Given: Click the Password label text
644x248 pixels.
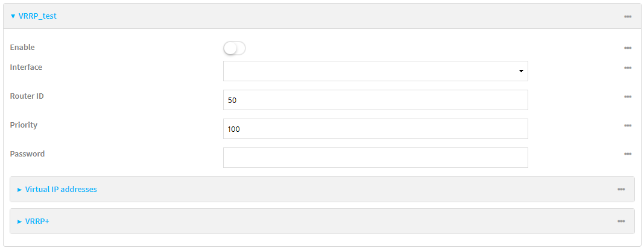Looking at the screenshot, I should tap(27, 153).
